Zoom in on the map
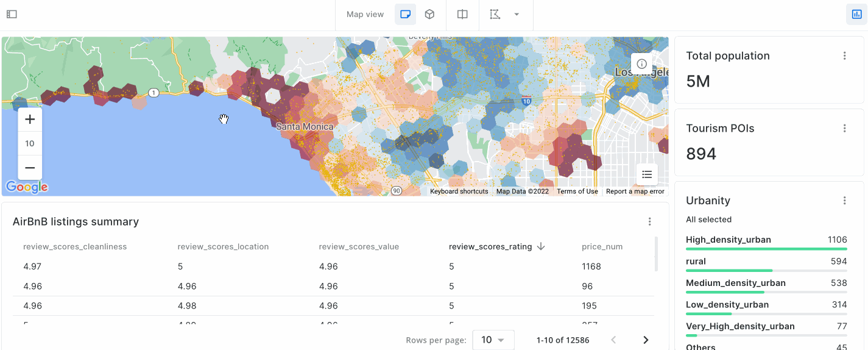Image resolution: width=868 pixels, height=350 pixels. pyautogui.click(x=30, y=120)
